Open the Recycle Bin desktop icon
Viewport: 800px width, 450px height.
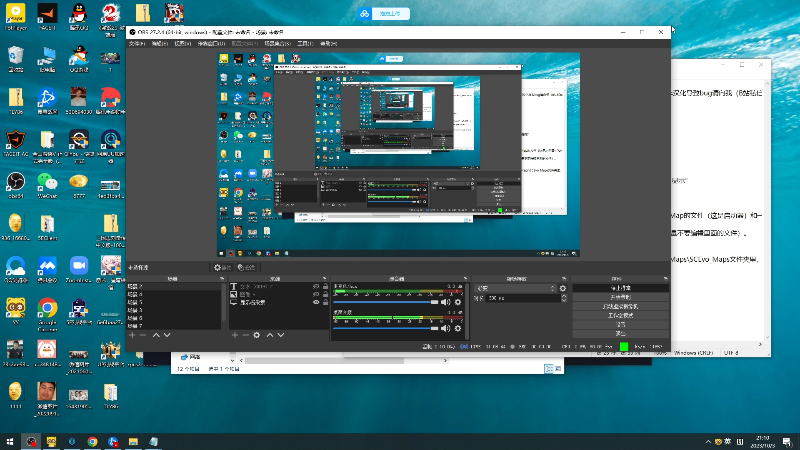pyautogui.click(x=16, y=58)
